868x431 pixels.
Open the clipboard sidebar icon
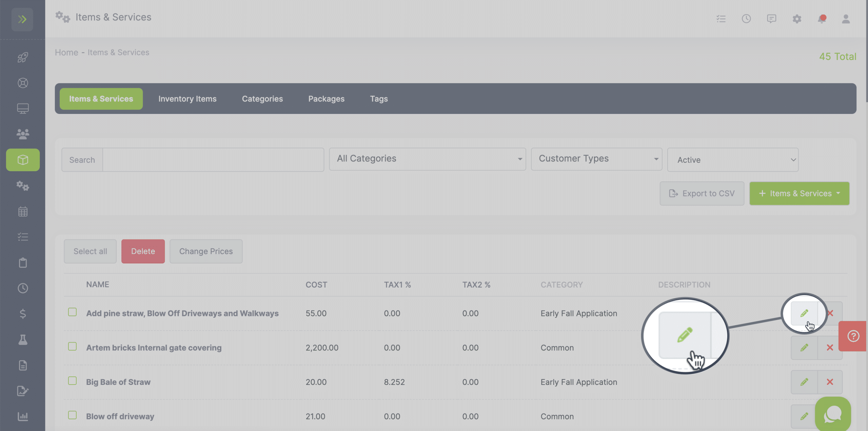[x=23, y=262]
